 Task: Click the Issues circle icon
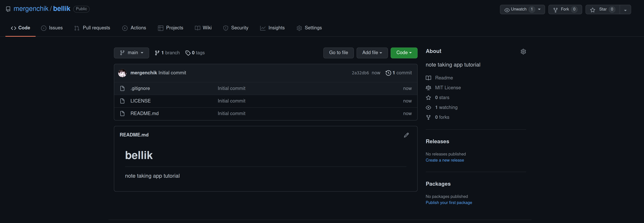pos(44,28)
